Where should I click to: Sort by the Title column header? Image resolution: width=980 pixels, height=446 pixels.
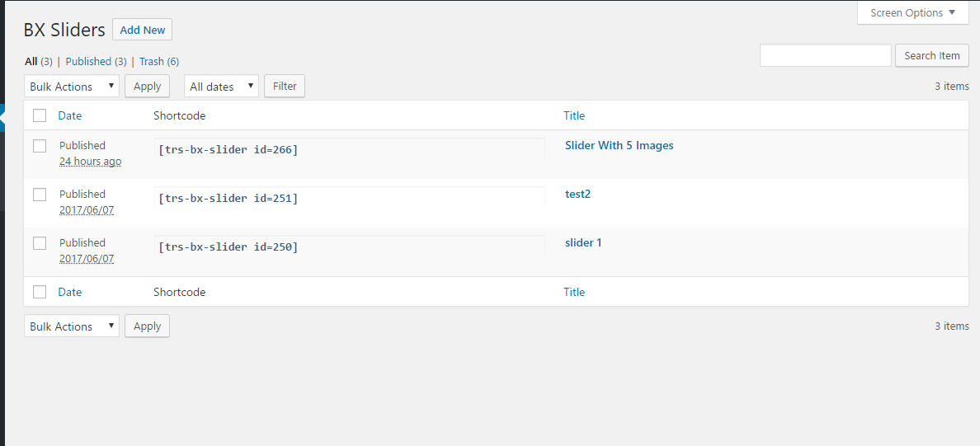pyautogui.click(x=574, y=115)
